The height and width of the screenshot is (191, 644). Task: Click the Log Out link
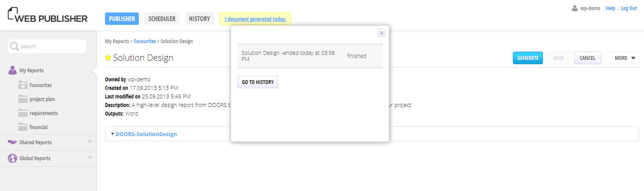(628, 8)
